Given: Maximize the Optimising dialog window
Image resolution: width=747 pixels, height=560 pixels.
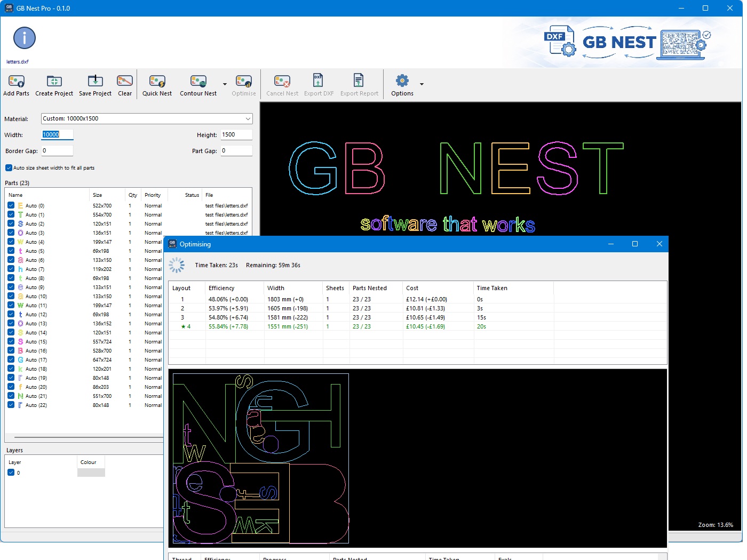Looking at the screenshot, I should coord(635,244).
